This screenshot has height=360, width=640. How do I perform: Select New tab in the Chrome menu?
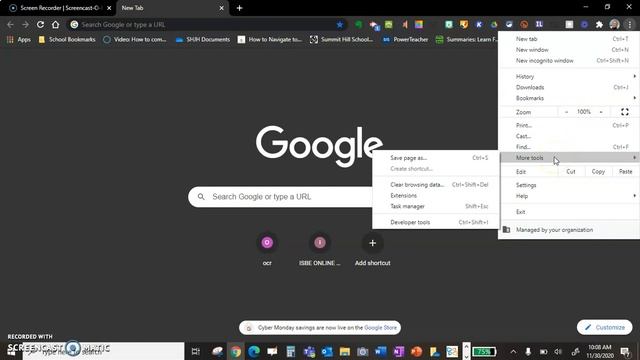[x=569, y=39]
